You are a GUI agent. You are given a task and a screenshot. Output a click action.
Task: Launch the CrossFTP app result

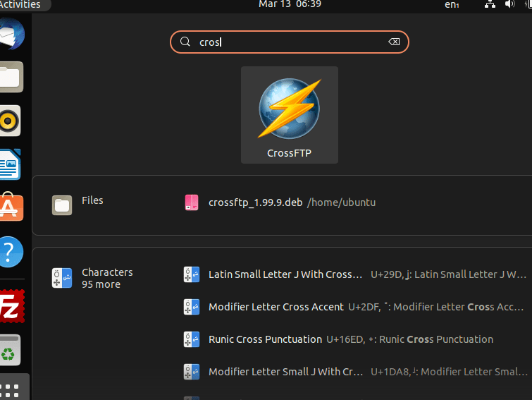(290, 115)
